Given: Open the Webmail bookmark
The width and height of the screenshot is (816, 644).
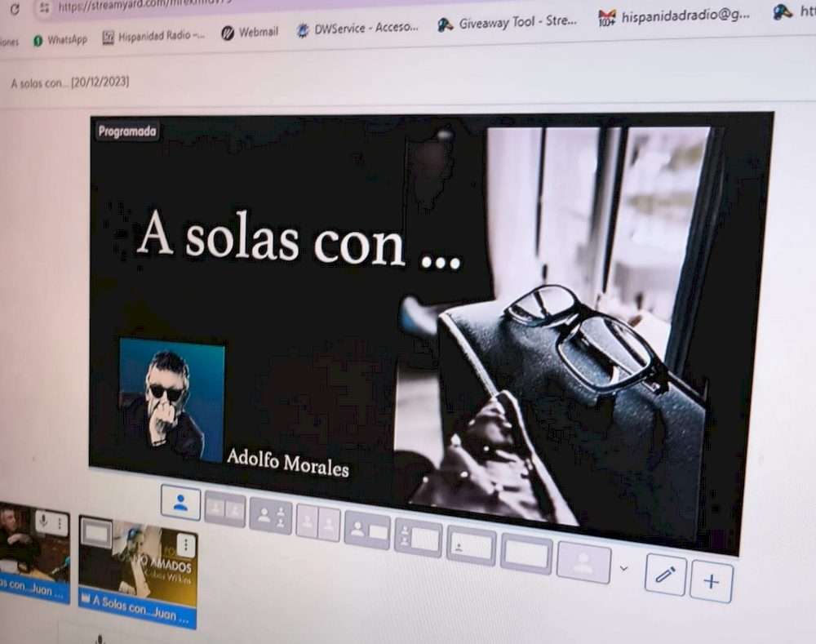Looking at the screenshot, I should pos(249,33).
